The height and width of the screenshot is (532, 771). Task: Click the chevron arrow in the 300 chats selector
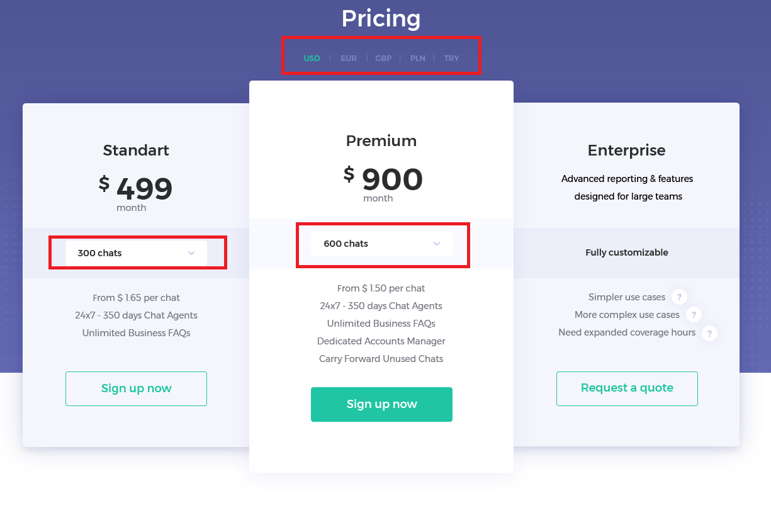pos(191,253)
